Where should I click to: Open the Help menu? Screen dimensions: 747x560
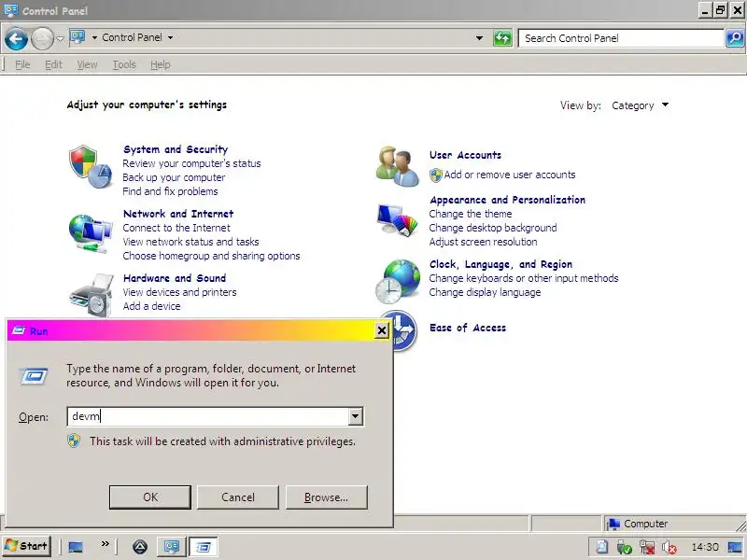tap(160, 64)
